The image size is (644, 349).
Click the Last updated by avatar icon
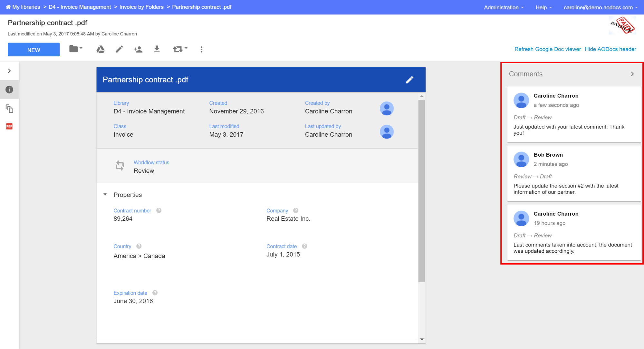coord(387,132)
